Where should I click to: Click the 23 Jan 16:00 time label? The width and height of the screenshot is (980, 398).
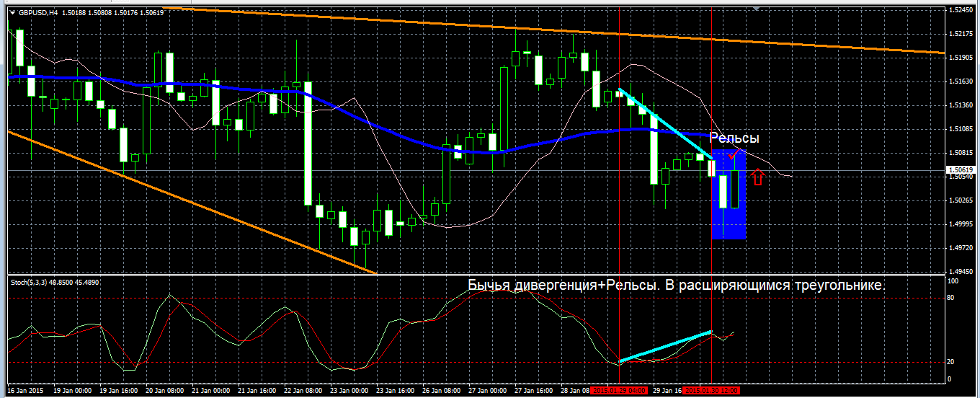tap(397, 390)
